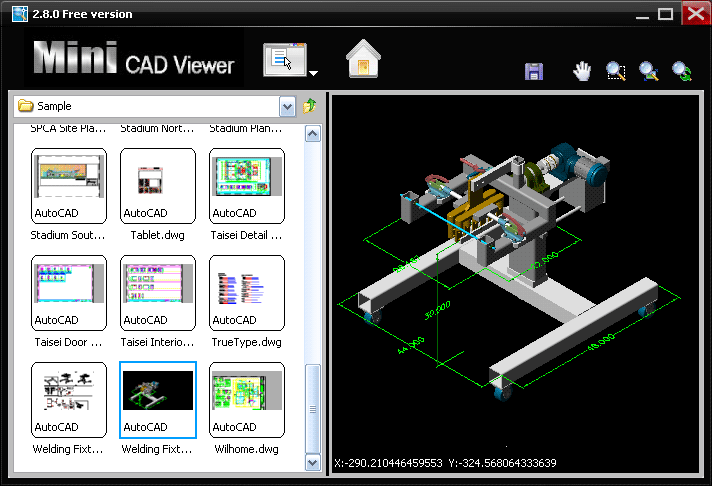Click the application icon in title bar
Viewport: 712px width, 486px height.
coord(20,14)
